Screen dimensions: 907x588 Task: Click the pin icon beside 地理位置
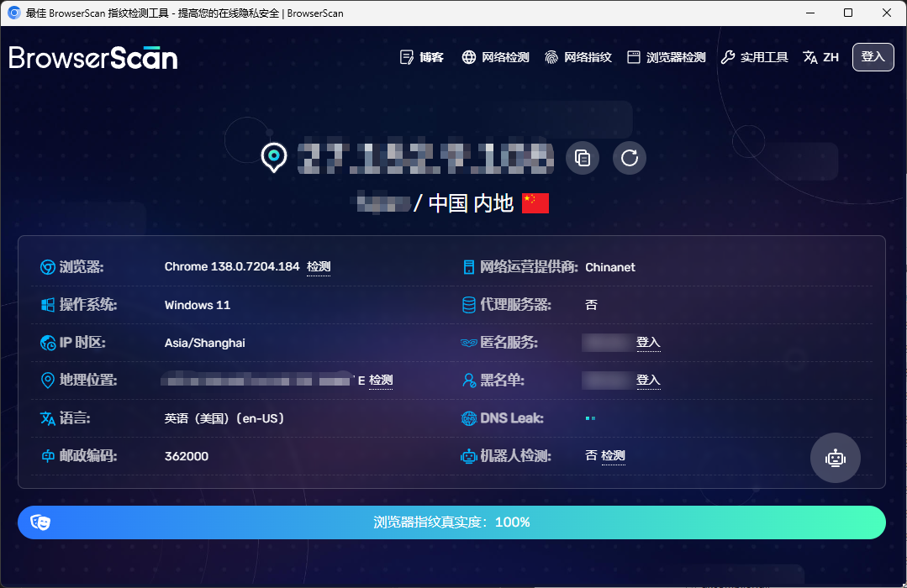(x=47, y=380)
